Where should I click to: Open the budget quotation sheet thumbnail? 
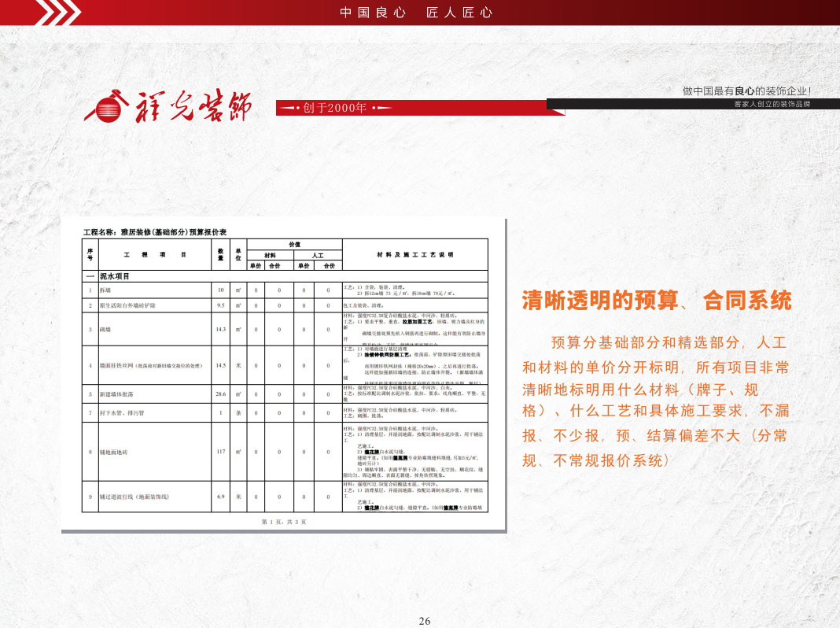pos(284,375)
